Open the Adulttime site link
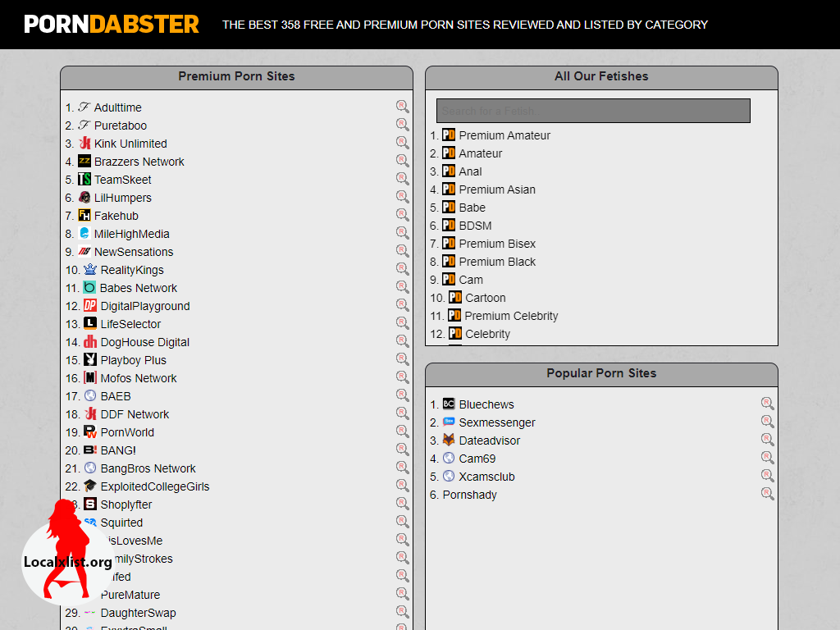Screen dimensions: 840x630 click(118, 107)
